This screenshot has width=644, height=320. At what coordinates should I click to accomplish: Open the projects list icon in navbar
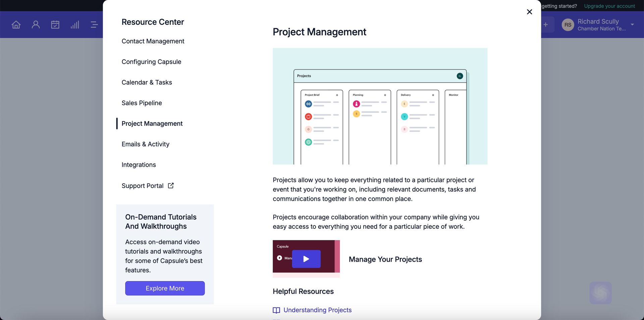[x=94, y=25]
